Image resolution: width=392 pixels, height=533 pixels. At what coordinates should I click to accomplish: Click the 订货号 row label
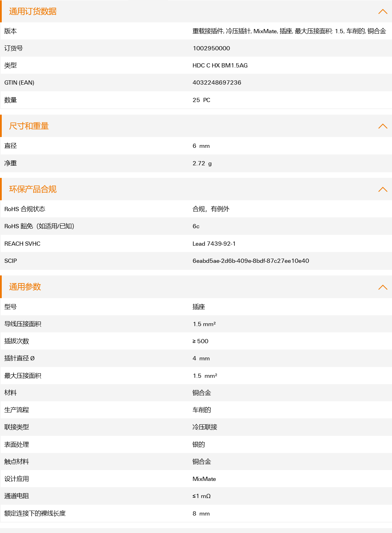tap(14, 48)
